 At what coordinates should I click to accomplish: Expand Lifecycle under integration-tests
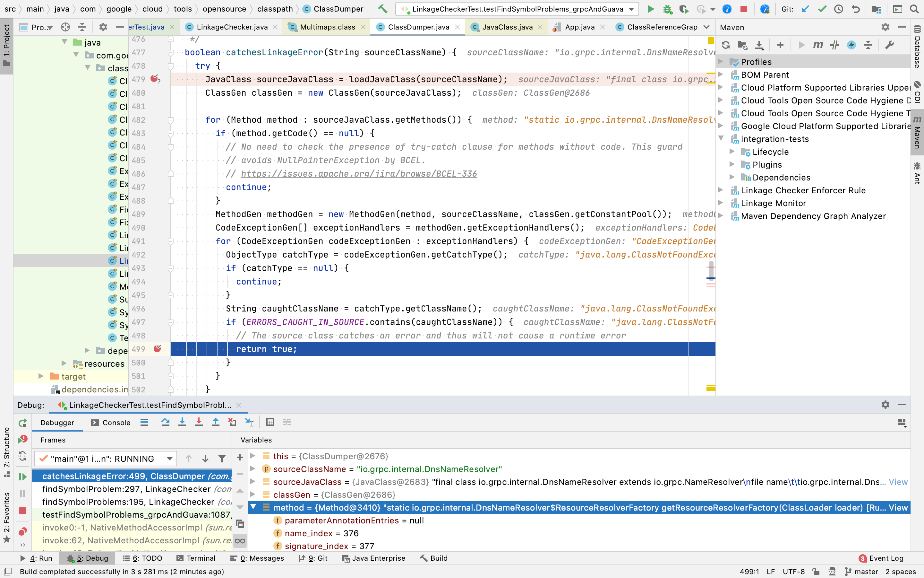tap(732, 151)
